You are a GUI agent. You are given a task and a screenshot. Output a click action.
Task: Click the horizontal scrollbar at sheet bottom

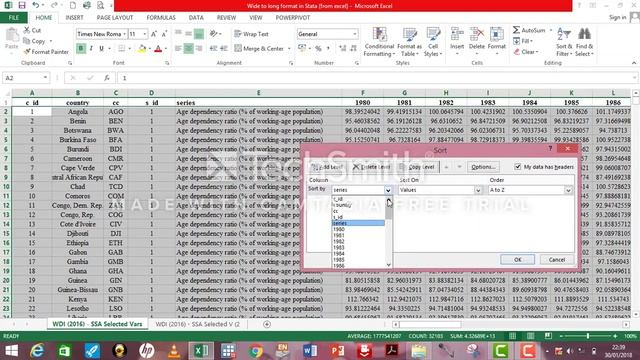431,324
